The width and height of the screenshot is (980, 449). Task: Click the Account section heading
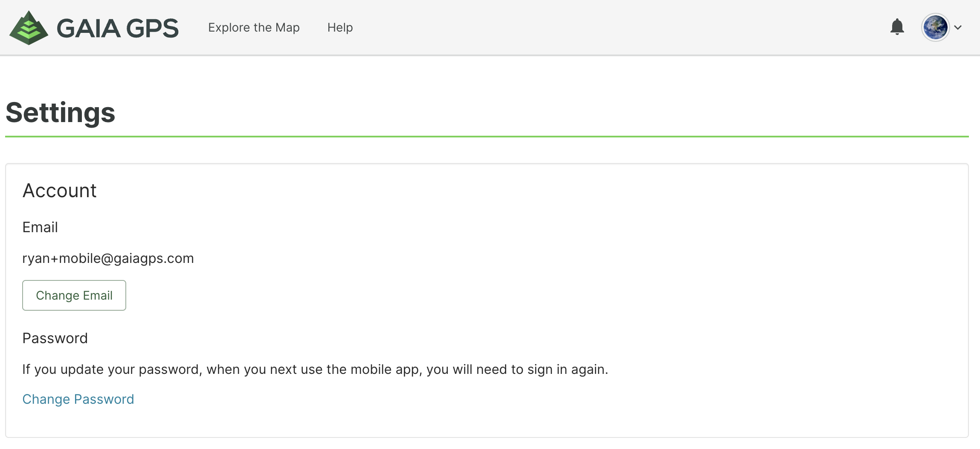59,190
